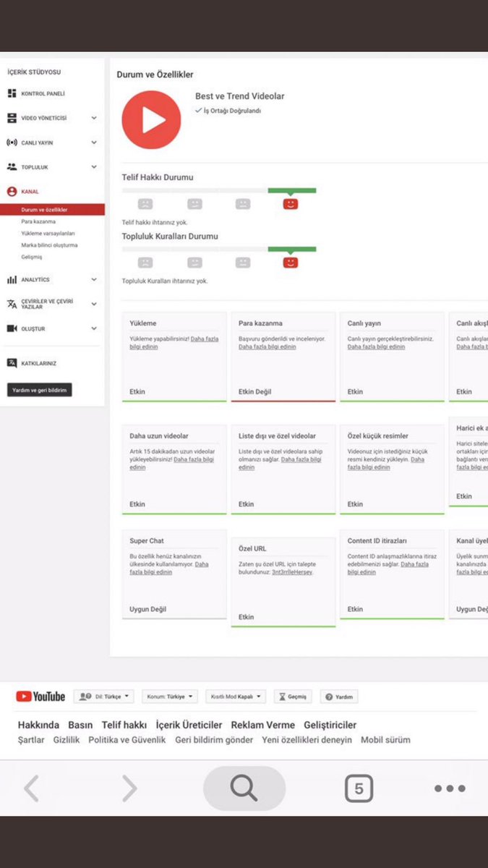Image resolution: width=488 pixels, height=868 pixels.
Task: Open the Gizlilik footer link
Action: coord(67,740)
